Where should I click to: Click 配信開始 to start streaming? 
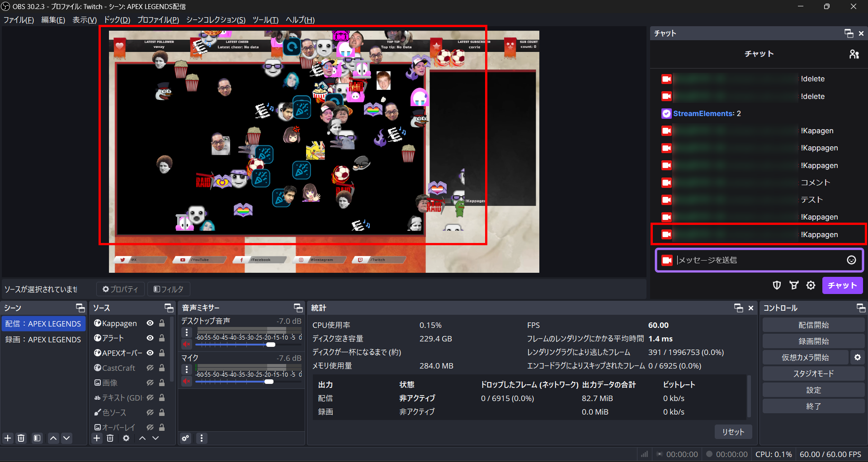pos(813,325)
